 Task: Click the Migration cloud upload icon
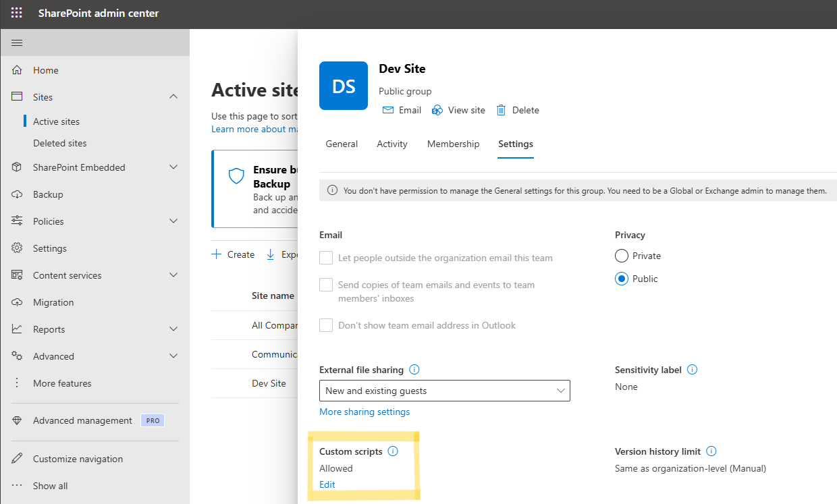pos(18,302)
